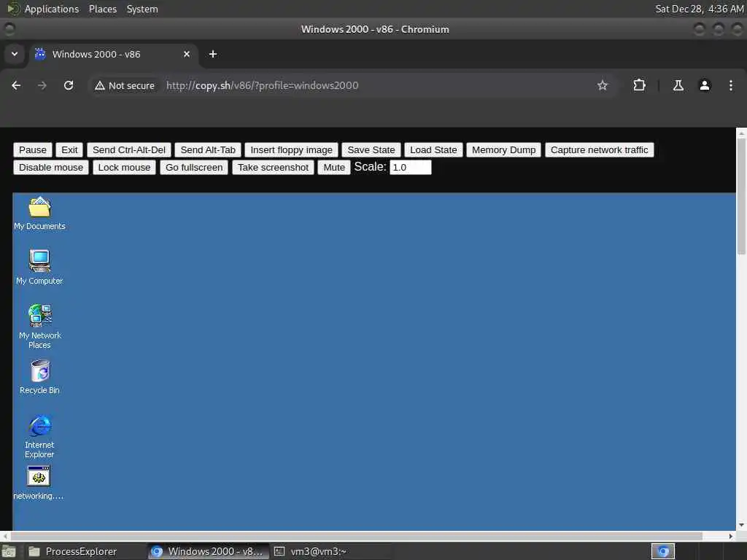
Task: Click the Memory Dump button
Action: coord(503,150)
